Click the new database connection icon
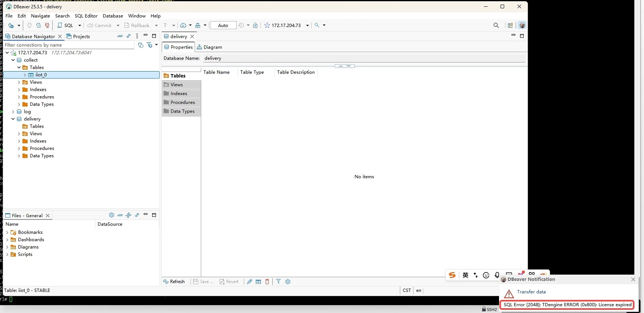Viewport: 644px width, 313px height. [x=11, y=25]
